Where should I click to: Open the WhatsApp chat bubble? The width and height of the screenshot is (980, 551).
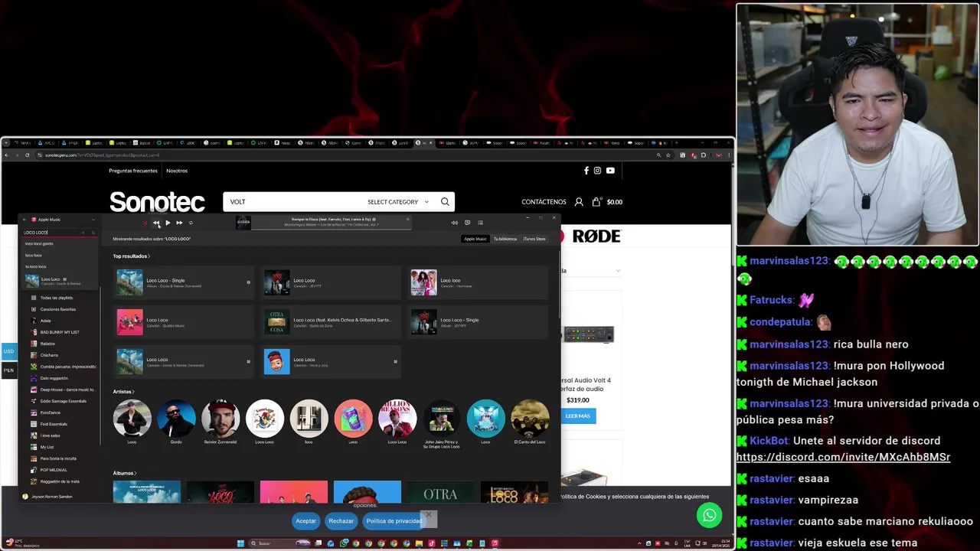coord(709,515)
